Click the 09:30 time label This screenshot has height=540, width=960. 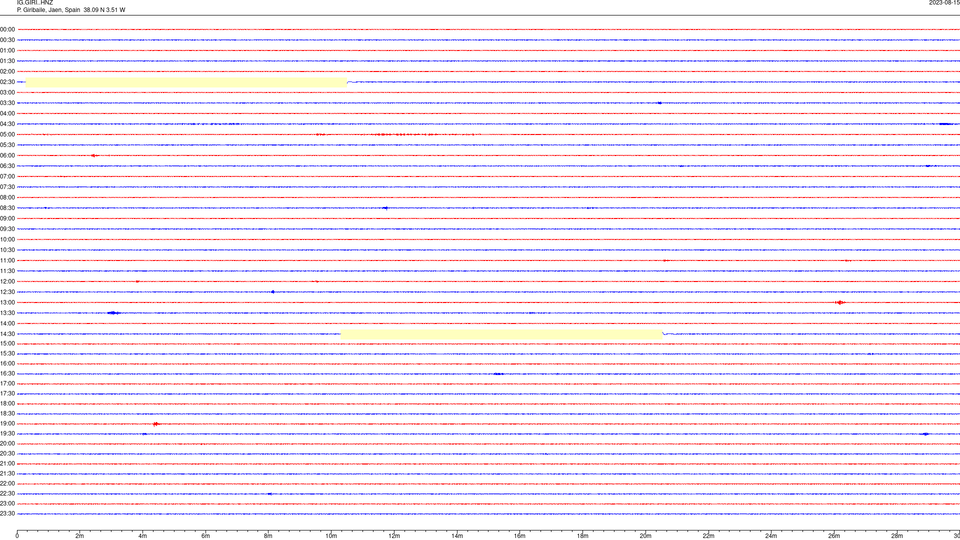tap(8, 229)
